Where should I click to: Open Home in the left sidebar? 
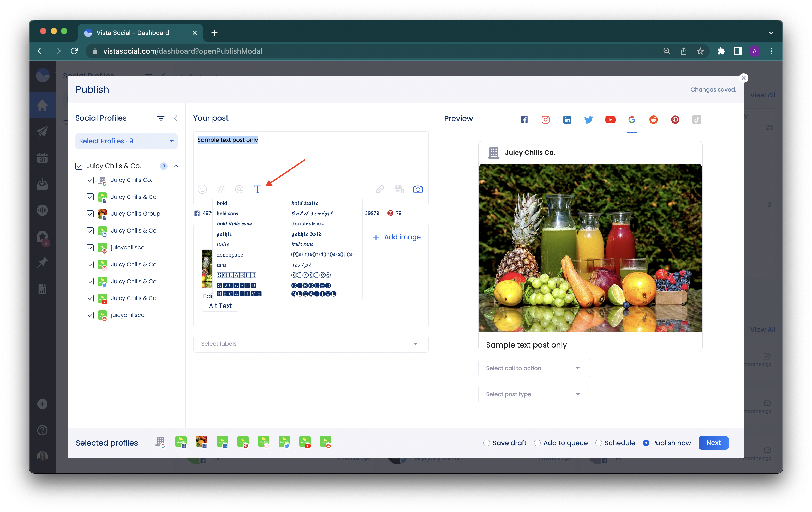coord(42,105)
